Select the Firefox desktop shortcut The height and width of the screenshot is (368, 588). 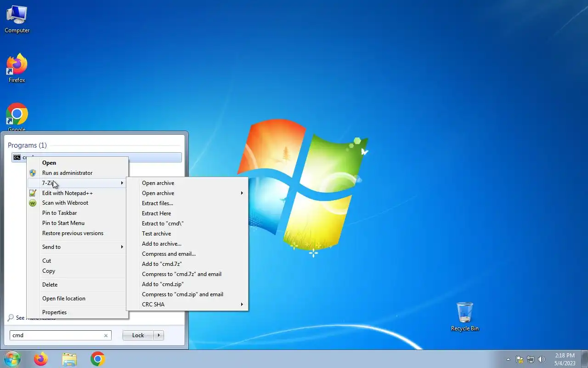pyautogui.click(x=17, y=69)
